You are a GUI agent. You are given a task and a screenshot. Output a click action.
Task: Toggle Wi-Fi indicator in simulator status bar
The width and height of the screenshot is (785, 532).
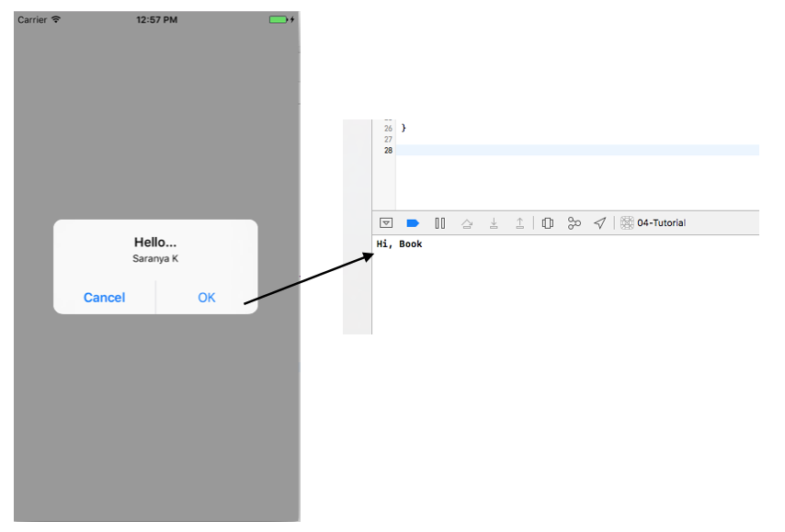(54, 17)
